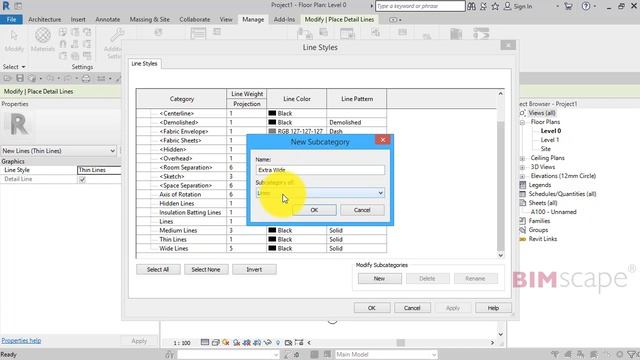Expand the Elevations (12mm Circle) node
Screen dimensions: 640x360
click(x=522, y=176)
